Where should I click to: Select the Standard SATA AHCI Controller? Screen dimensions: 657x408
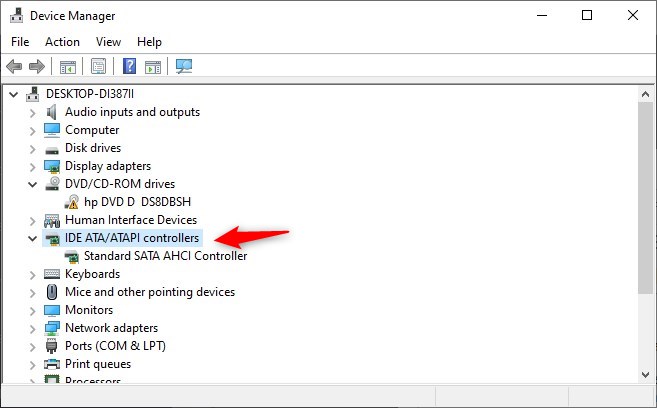tap(165, 256)
